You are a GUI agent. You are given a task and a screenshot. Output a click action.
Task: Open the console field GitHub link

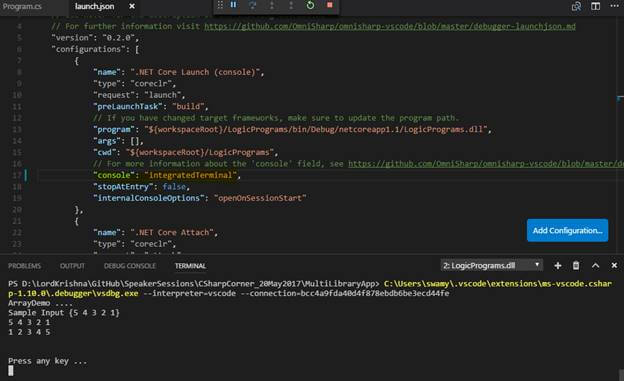tap(486, 164)
